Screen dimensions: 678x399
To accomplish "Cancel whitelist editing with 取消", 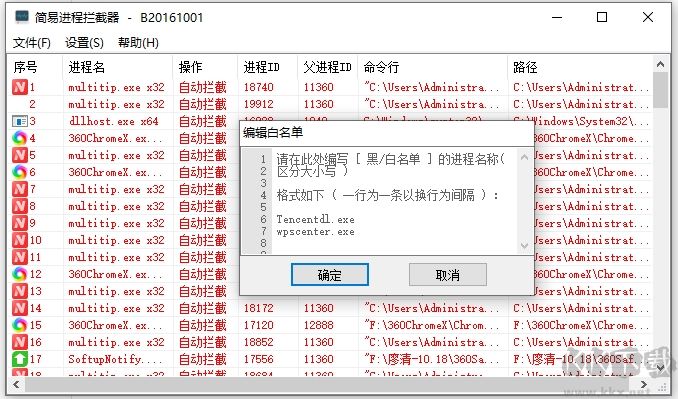I will coord(448,275).
